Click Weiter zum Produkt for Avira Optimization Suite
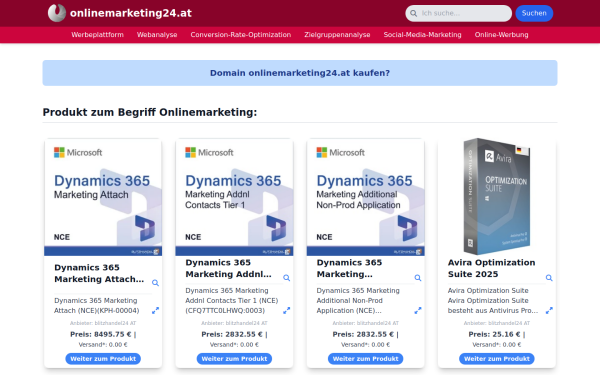Image resolution: width=600 pixels, height=375 pixels. coord(497,359)
